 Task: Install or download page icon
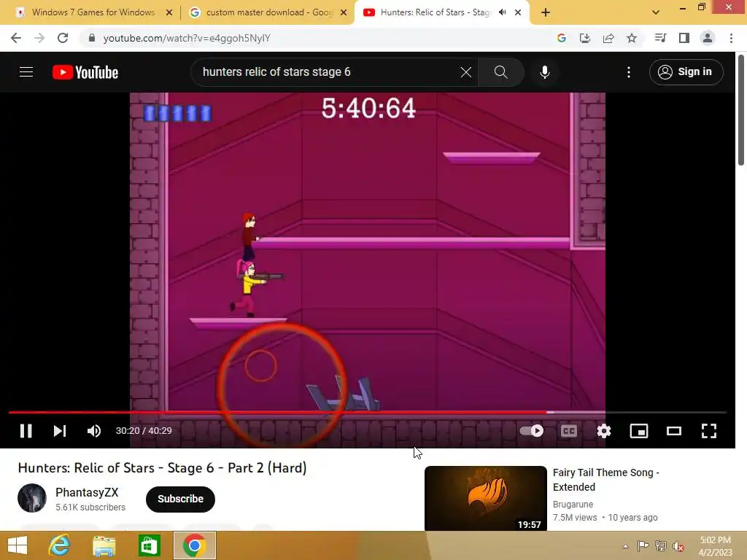[584, 38]
